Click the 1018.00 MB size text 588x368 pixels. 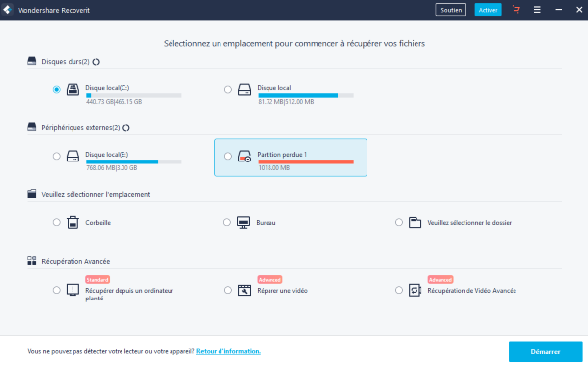(274, 168)
